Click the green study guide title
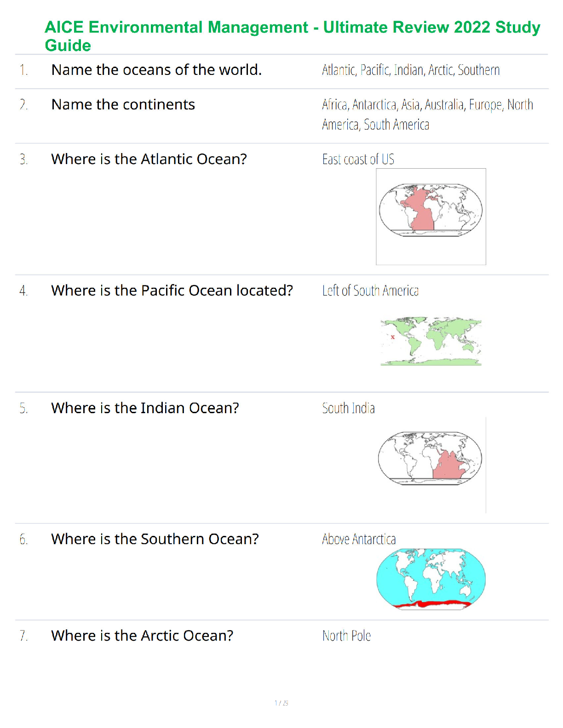Screen dimensions: 563x728 [x=292, y=36]
